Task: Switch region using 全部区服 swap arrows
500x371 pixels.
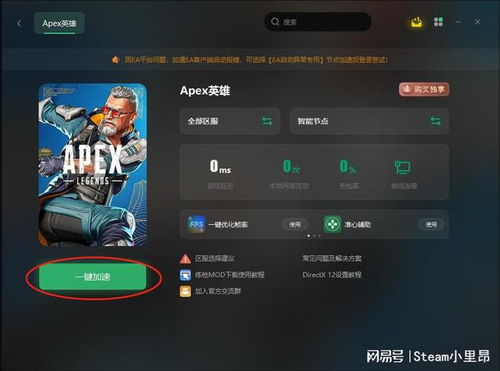Action: 267,121
